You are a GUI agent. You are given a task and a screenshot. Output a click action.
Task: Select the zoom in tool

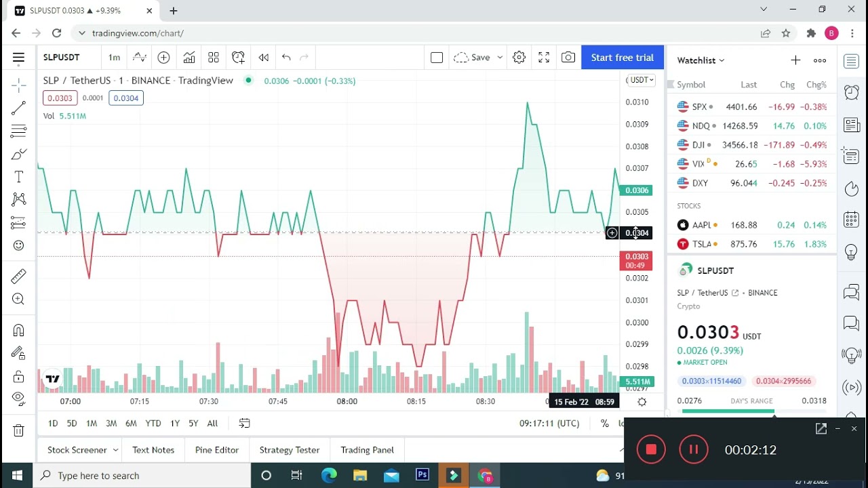(x=18, y=299)
